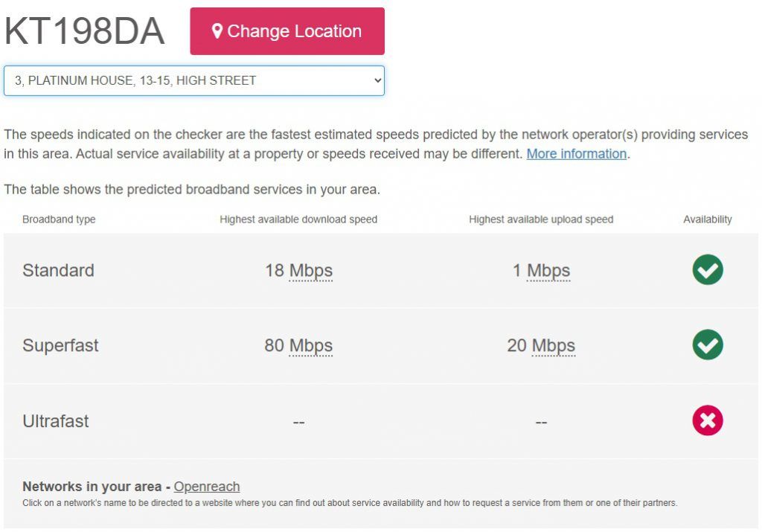Open the More information link
The height and width of the screenshot is (532, 762).
click(x=576, y=154)
